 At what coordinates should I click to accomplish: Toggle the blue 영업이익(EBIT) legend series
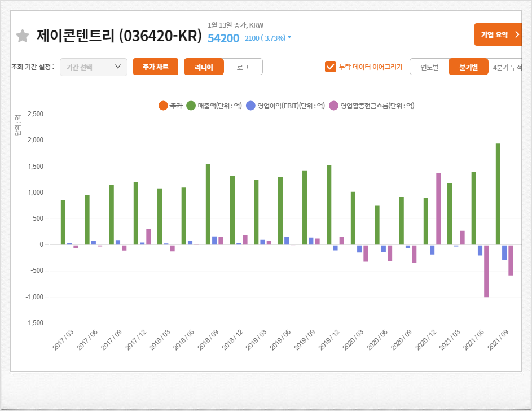285,106
